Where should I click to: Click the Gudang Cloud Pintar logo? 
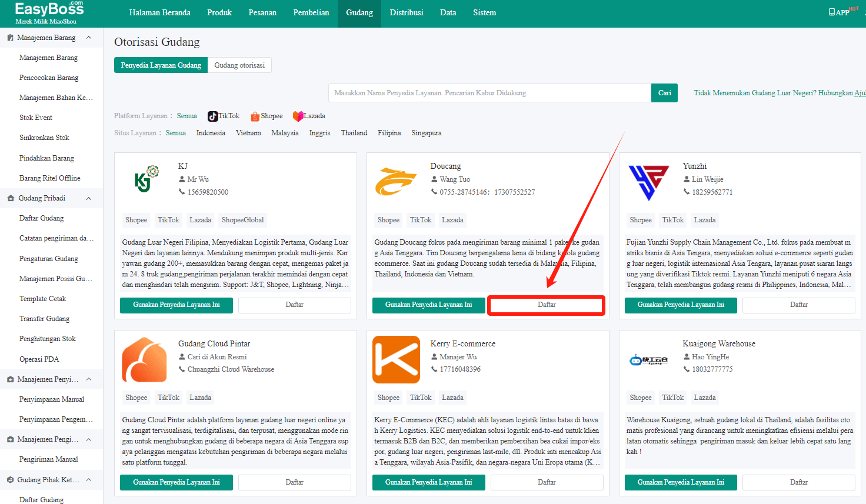145,360
